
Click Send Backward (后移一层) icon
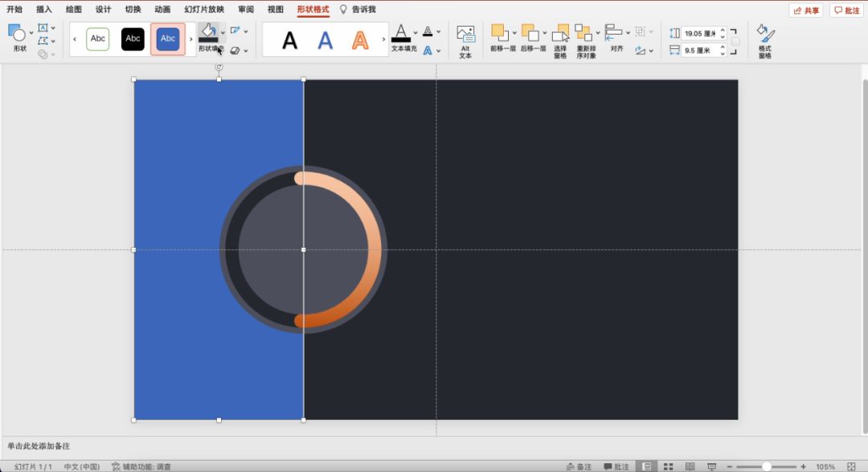(530, 33)
